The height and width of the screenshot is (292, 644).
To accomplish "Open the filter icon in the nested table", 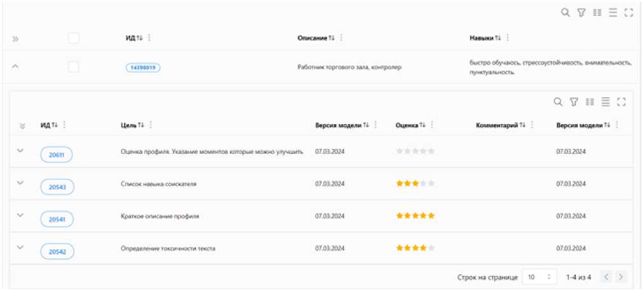I will pyautogui.click(x=573, y=102).
